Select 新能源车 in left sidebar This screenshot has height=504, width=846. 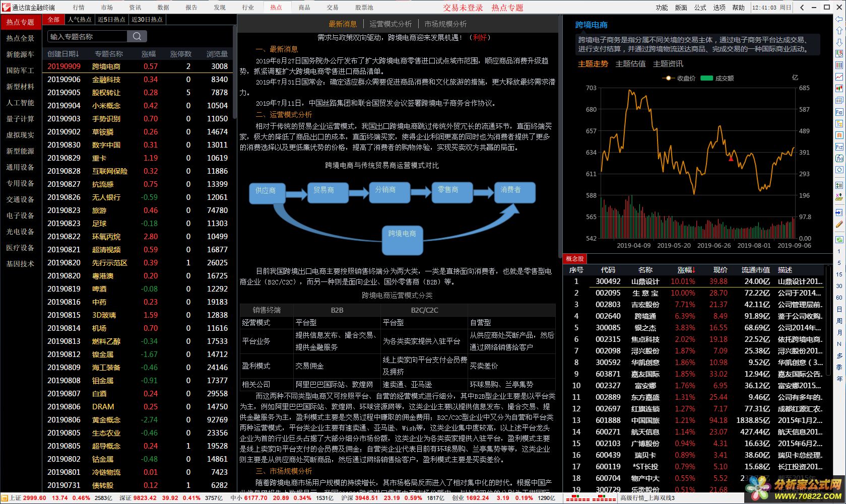pos(20,54)
